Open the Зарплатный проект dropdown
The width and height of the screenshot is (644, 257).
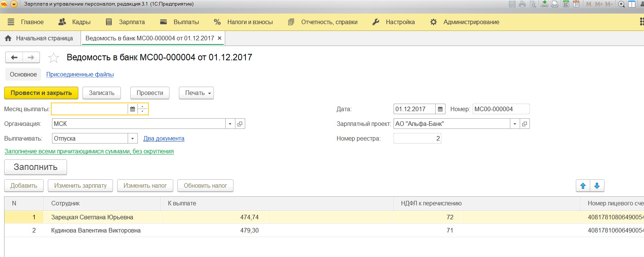click(515, 124)
